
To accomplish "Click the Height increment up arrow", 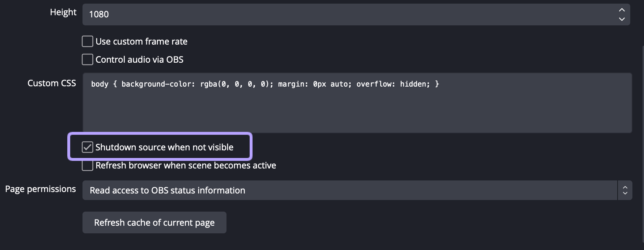I will 622,10.
